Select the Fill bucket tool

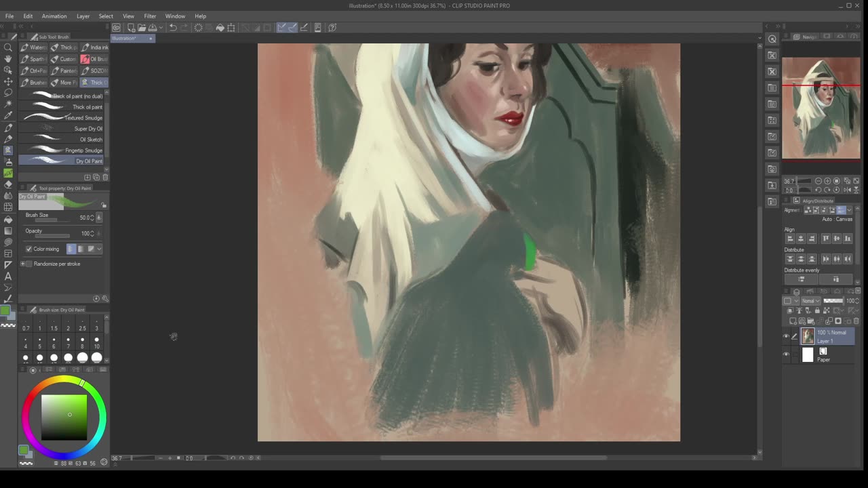[x=8, y=219]
